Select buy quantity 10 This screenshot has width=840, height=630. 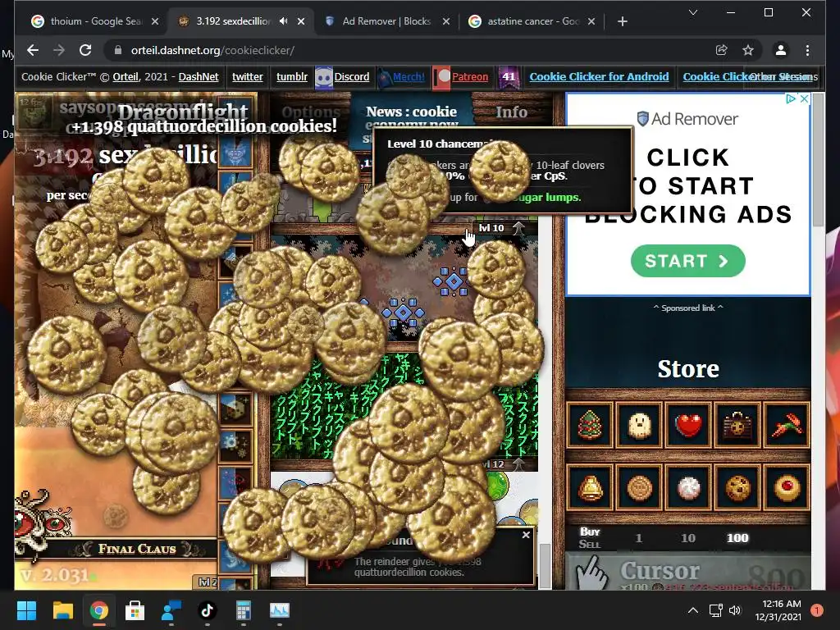pyautogui.click(x=688, y=538)
